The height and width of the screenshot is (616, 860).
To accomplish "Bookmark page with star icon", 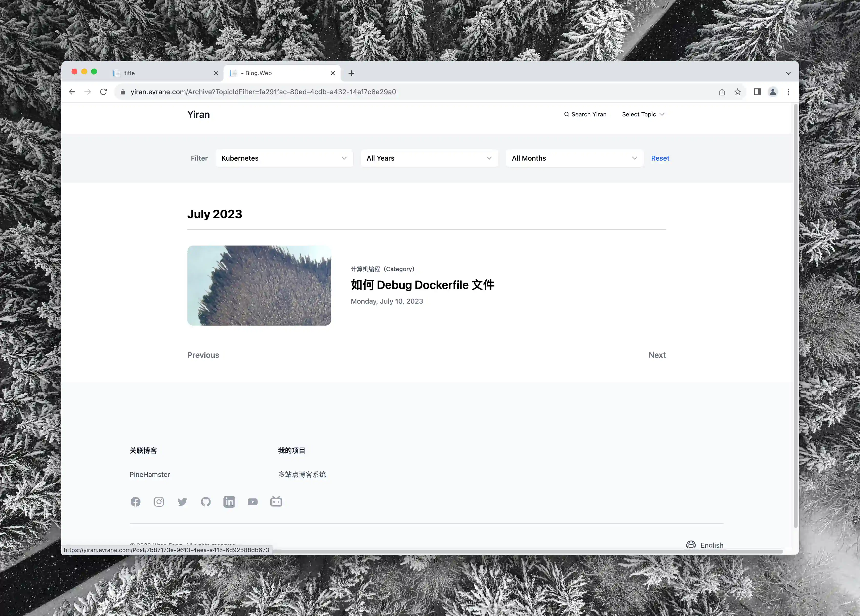I will click(737, 92).
